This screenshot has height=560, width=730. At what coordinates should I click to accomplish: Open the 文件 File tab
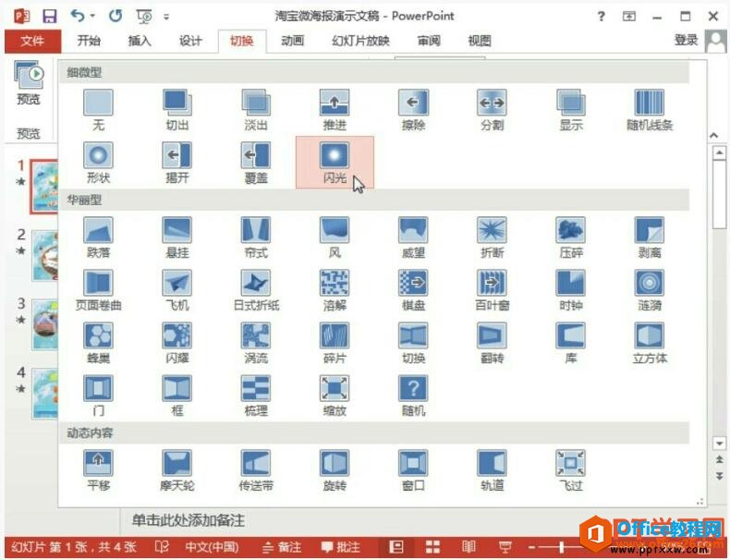pos(32,41)
